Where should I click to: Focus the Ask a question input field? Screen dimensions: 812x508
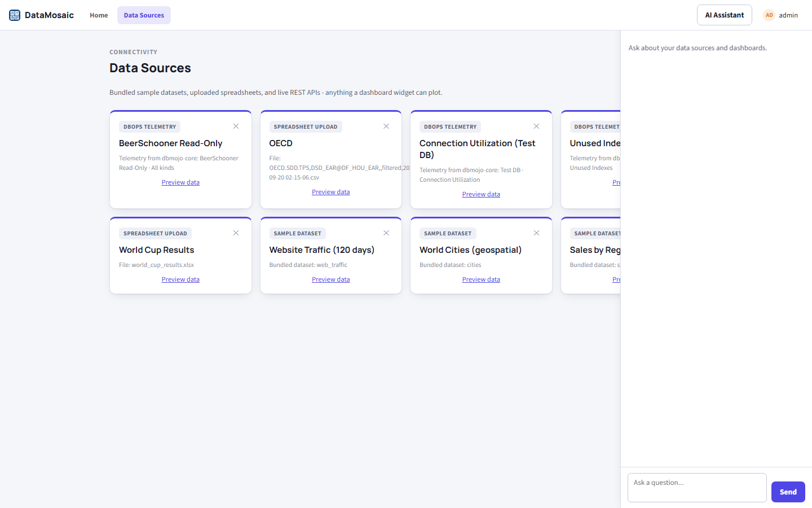tap(697, 488)
